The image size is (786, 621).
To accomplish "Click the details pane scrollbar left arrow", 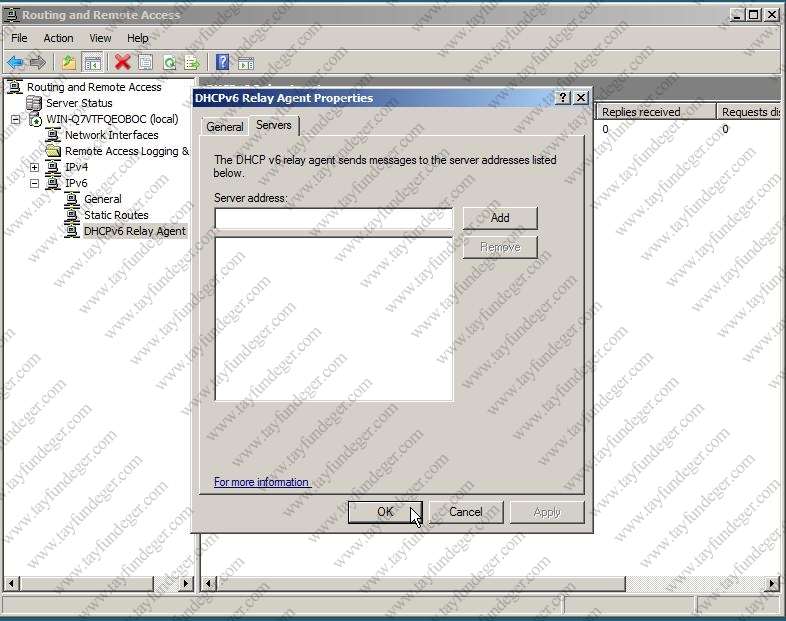I will tap(208, 583).
